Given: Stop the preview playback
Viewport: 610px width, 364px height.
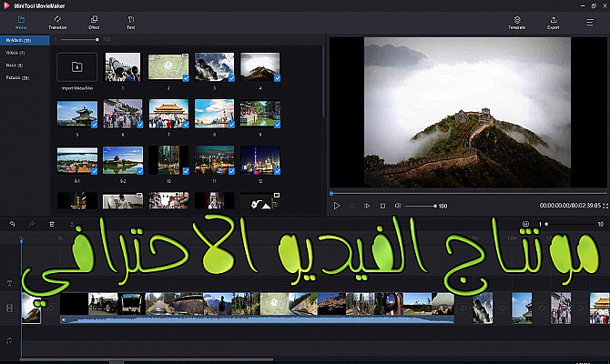Looking at the screenshot, I should click(x=382, y=206).
